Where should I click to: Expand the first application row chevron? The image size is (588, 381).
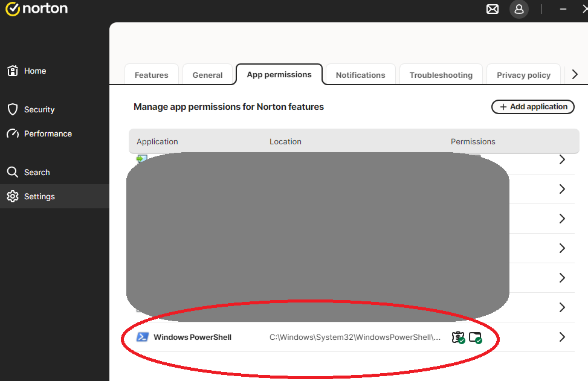pyautogui.click(x=562, y=159)
